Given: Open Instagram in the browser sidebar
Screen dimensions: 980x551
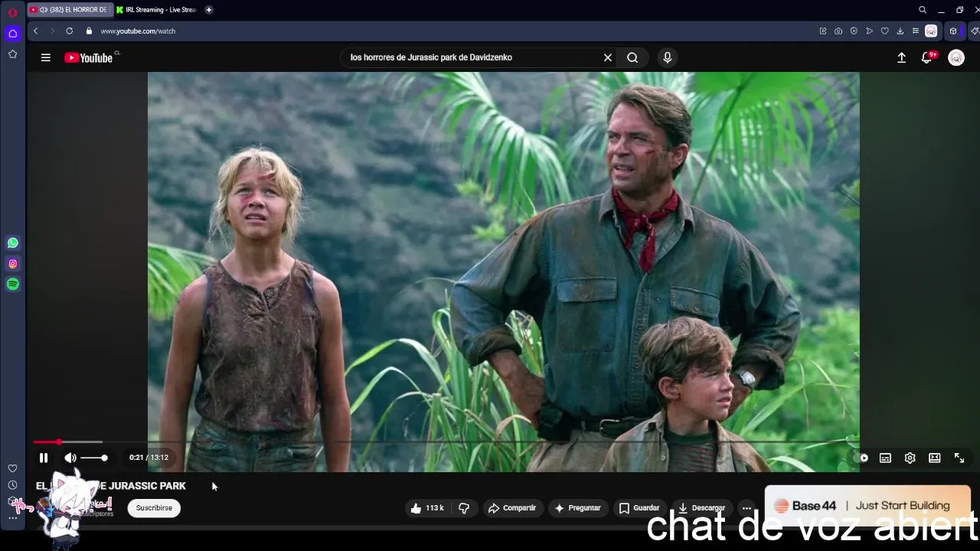Looking at the screenshot, I should (x=12, y=263).
